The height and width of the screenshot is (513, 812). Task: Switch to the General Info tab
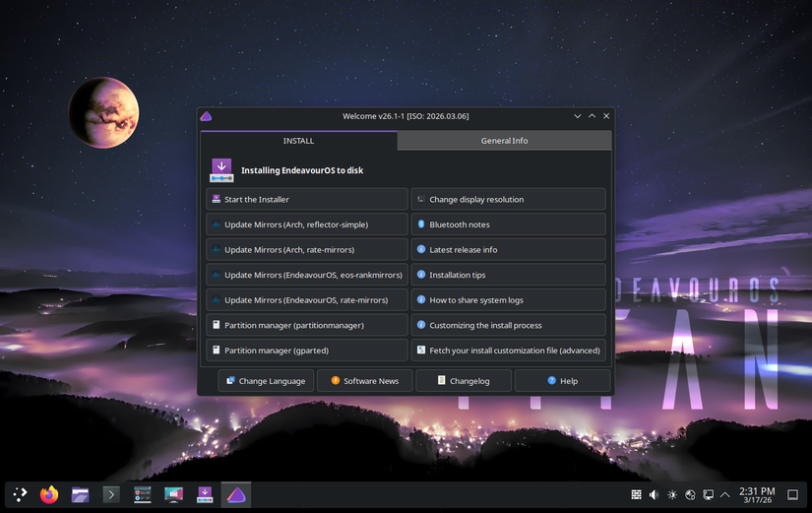coord(504,141)
